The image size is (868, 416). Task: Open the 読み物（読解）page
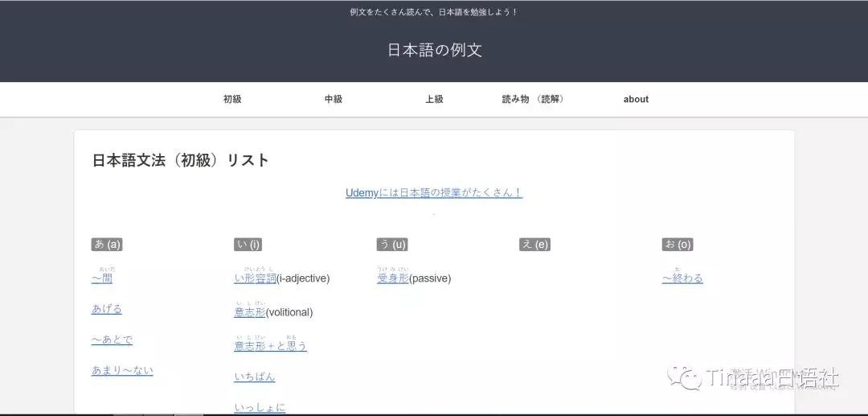(x=533, y=99)
